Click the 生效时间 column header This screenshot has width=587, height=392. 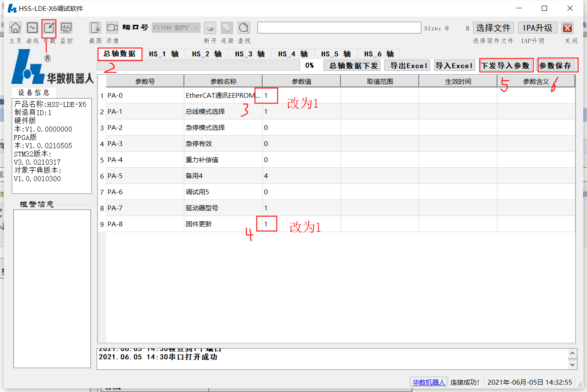(x=458, y=81)
